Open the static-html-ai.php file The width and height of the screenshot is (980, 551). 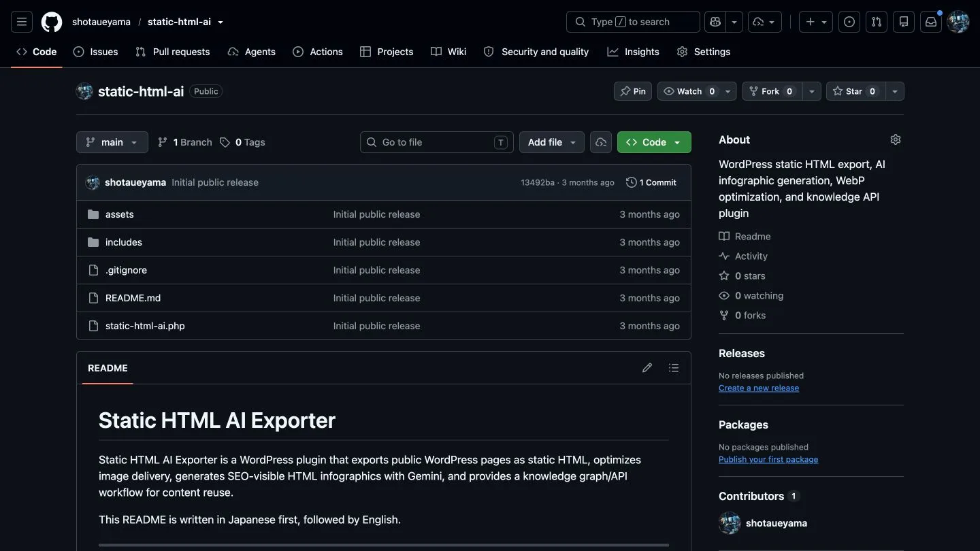tap(145, 326)
